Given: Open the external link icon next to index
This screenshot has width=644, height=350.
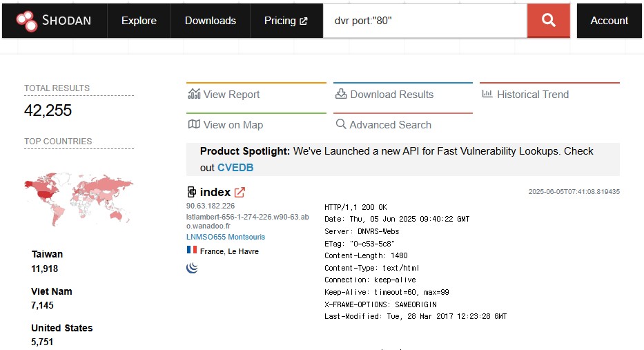Looking at the screenshot, I should coord(240,192).
